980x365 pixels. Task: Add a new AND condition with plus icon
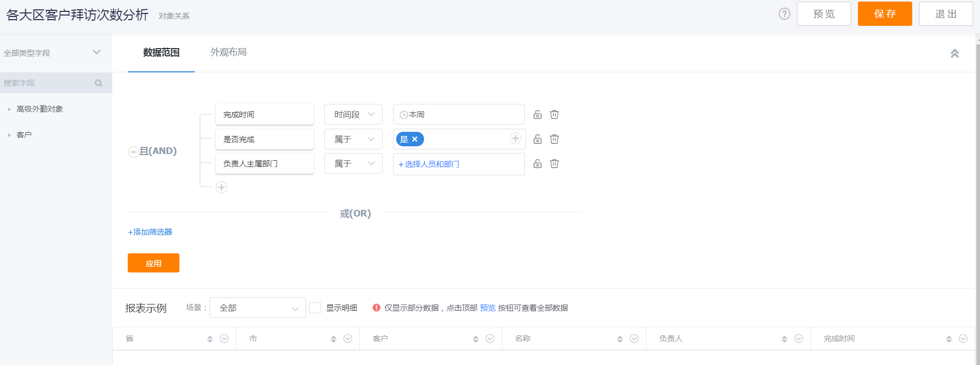pos(221,187)
